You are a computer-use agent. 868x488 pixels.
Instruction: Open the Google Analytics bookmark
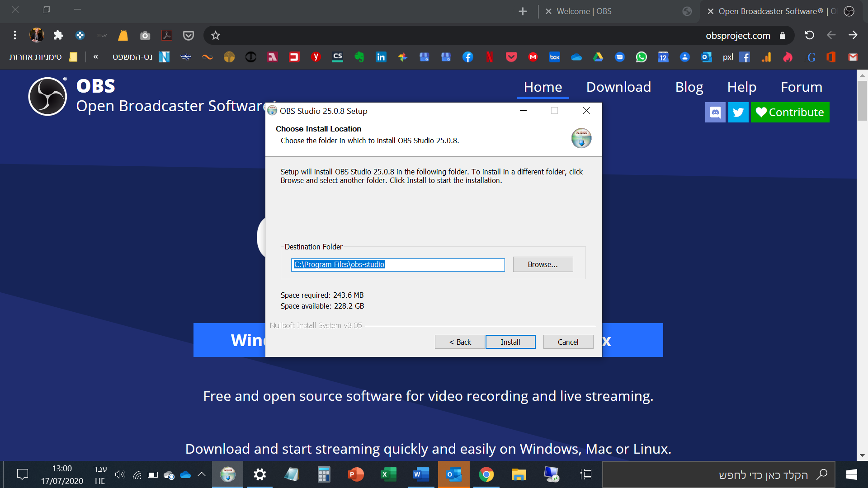click(766, 57)
